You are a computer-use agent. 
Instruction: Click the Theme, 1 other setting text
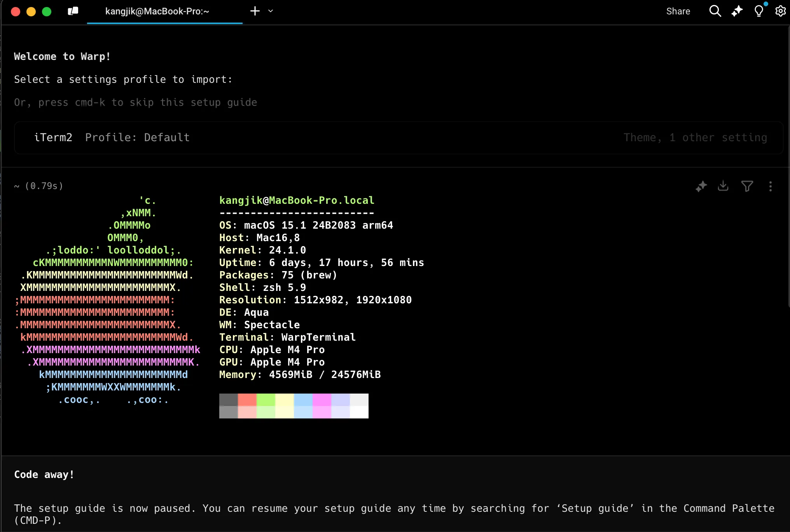695,138
